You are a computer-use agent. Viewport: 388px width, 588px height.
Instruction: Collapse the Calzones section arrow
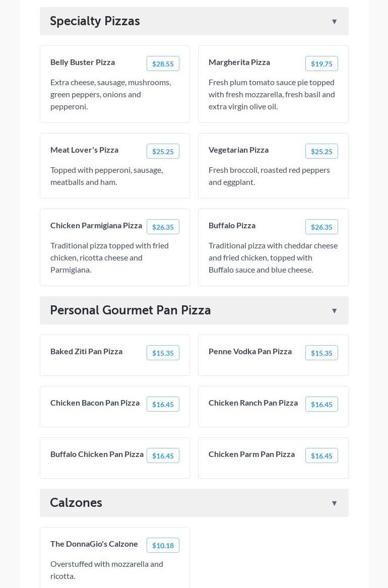pyautogui.click(x=334, y=503)
